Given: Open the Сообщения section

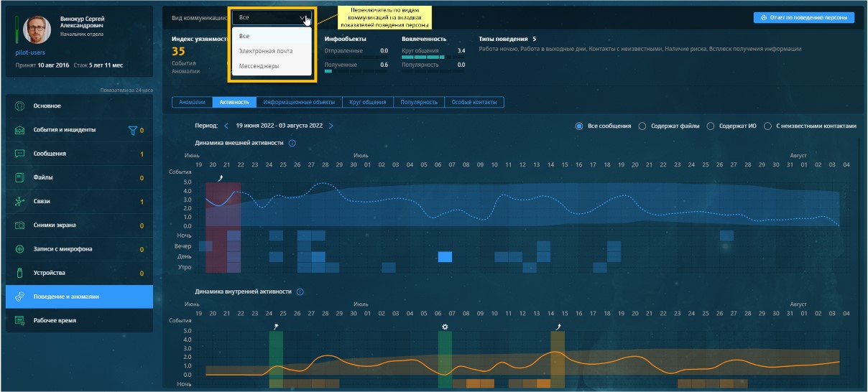Looking at the screenshot, I should pyautogui.click(x=79, y=154).
